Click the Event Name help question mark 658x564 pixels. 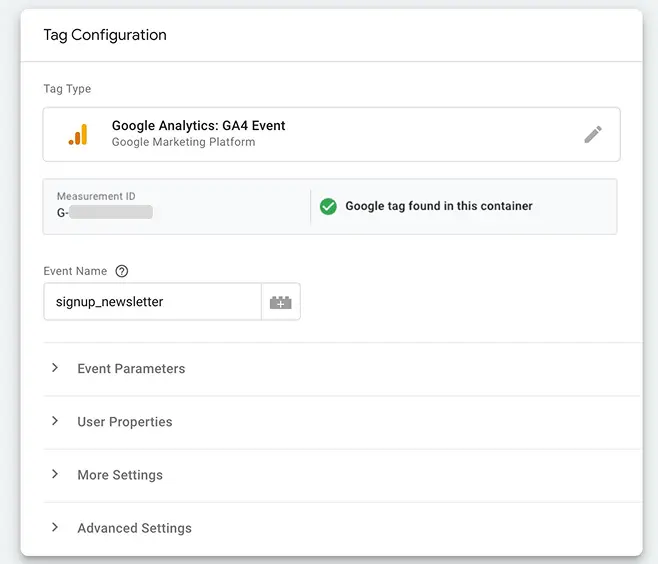(x=122, y=271)
